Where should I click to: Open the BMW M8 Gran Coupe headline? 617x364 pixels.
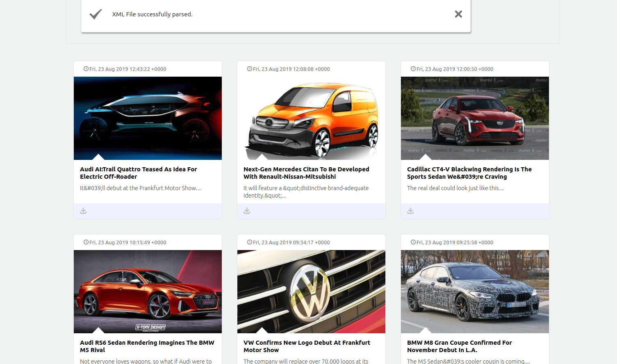click(459, 346)
